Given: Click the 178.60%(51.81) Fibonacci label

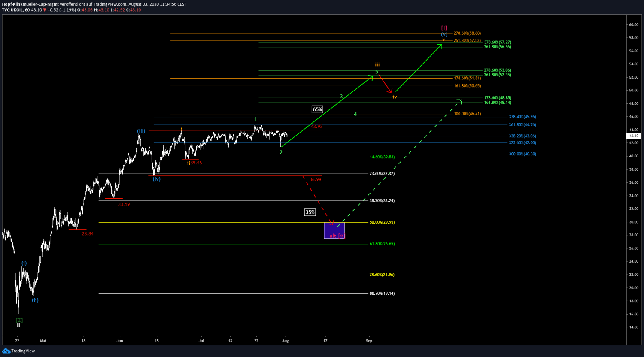Looking at the screenshot, I should 467,78.
